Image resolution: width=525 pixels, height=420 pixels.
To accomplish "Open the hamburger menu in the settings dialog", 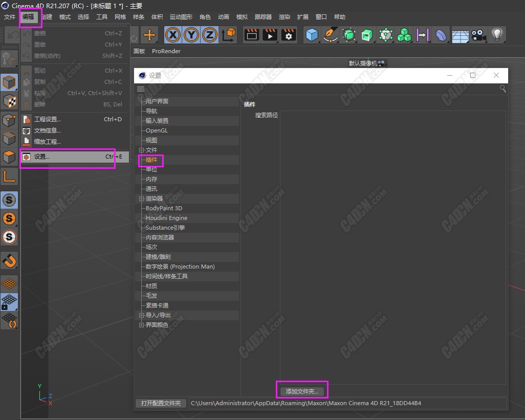I will coord(141,89).
